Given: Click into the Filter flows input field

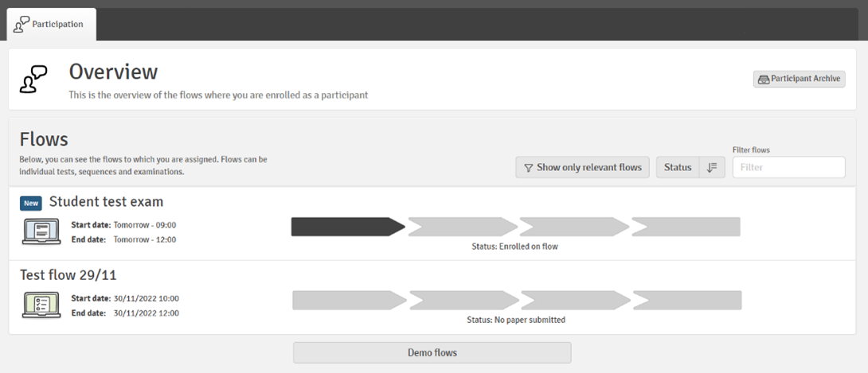Looking at the screenshot, I should tap(788, 168).
